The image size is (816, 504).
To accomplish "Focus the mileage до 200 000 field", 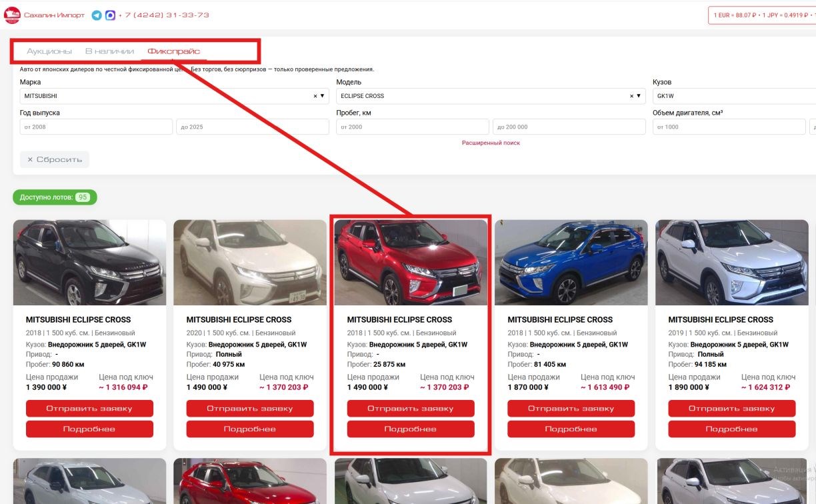I will 569,127.
